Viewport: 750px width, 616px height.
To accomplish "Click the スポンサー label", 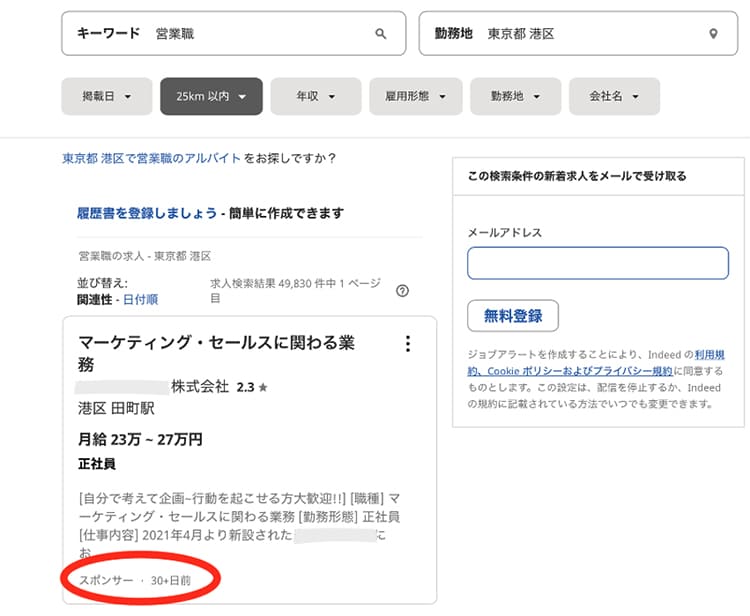I will pos(106,580).
